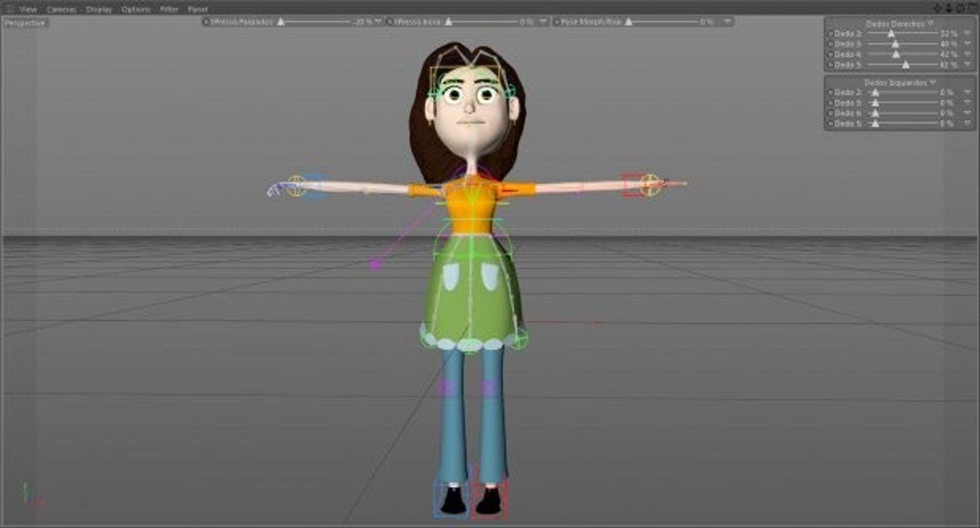Open dropdown arrow of Dedos Izquierdos Dedo 5

pyautogui.click(x=967, y=124)
